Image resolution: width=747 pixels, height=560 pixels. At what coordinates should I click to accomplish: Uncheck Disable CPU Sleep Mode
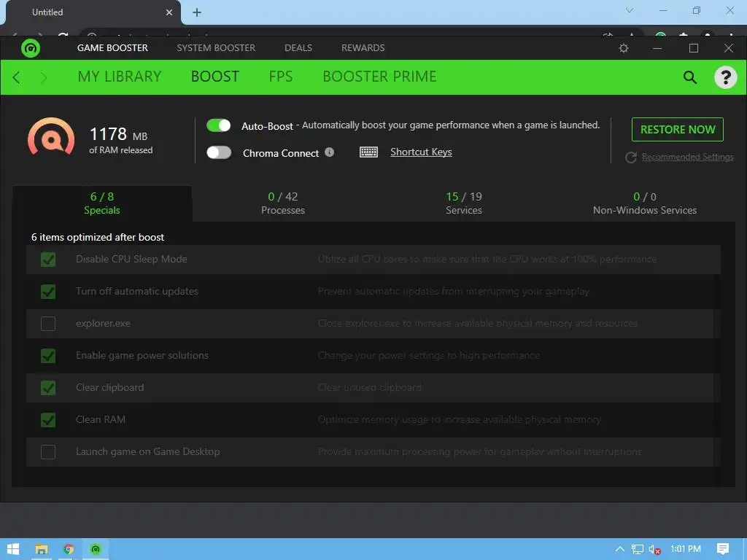pos(48,260)
